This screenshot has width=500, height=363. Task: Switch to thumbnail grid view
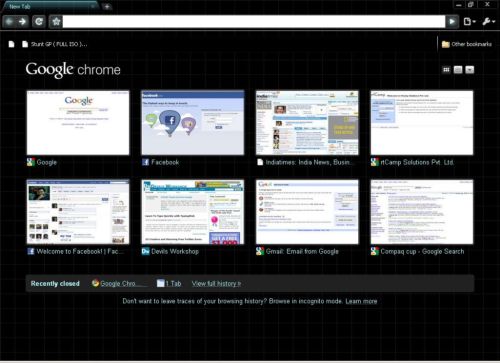[446, 69]
